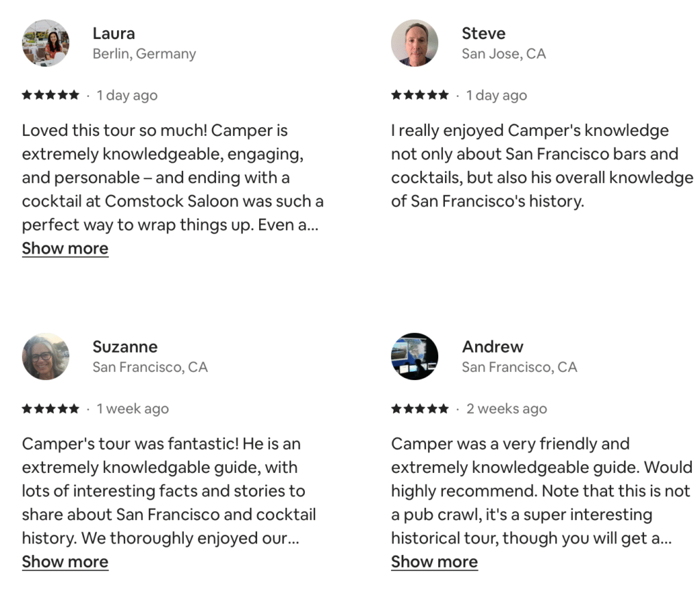Screen dimensions: 700x596
Task: Expand Laura's review with Show more
Action: pos(65,248)
